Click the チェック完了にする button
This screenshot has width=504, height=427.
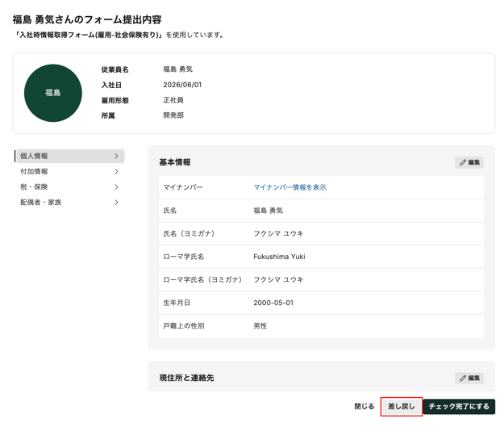coord(459,406)
